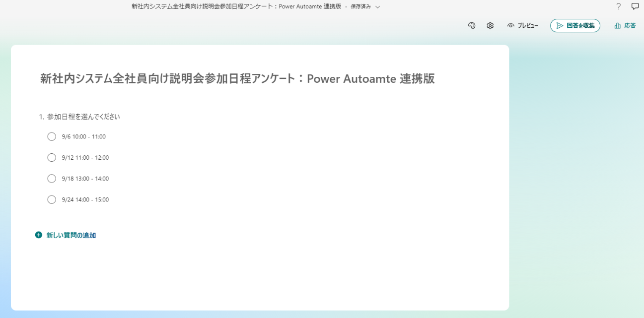Select the 9/18 13:00 - 14:00 radio option
Screen dimensions: 644x318
coord(52,179)
